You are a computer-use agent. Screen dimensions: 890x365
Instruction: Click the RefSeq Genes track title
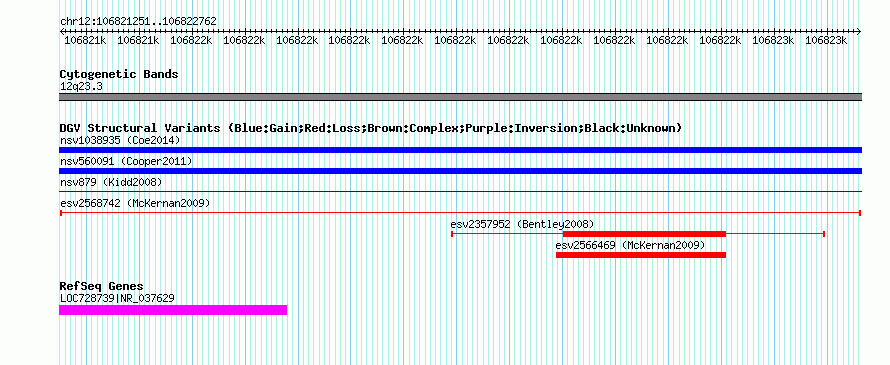tap(102, 286)
